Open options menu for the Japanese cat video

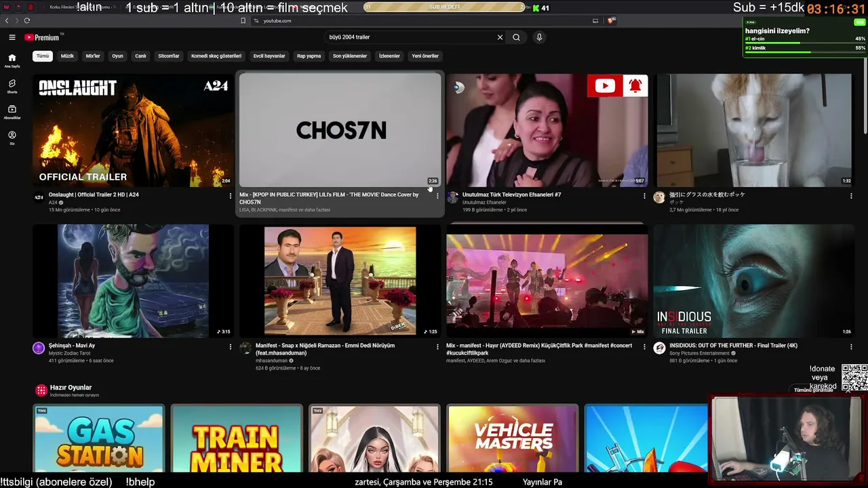851,196
